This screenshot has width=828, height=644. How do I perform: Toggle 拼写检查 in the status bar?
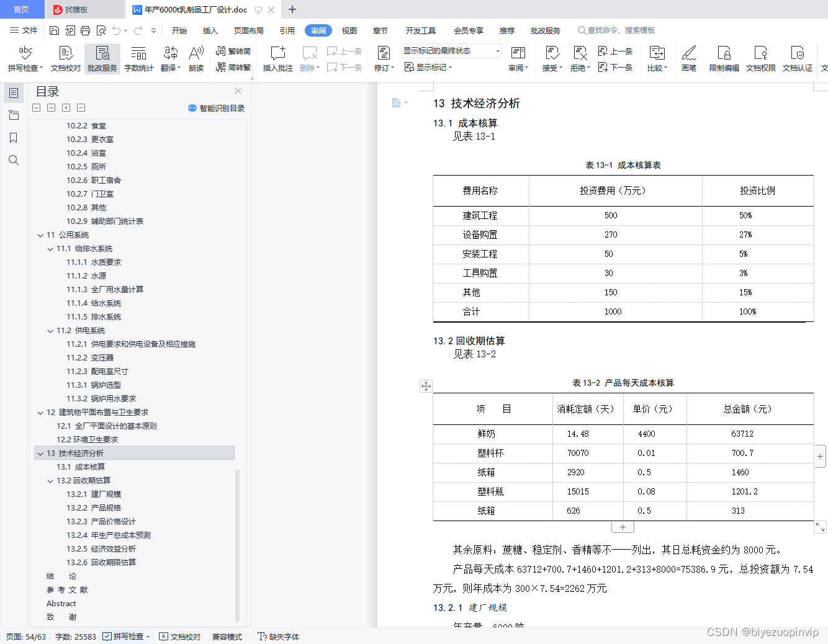(x=127, y=637)
